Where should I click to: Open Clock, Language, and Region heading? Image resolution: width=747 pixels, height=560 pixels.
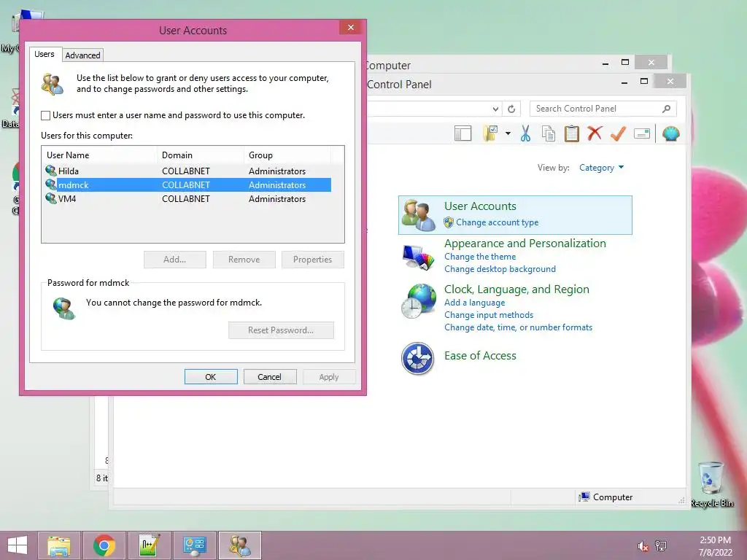point(516,289)
